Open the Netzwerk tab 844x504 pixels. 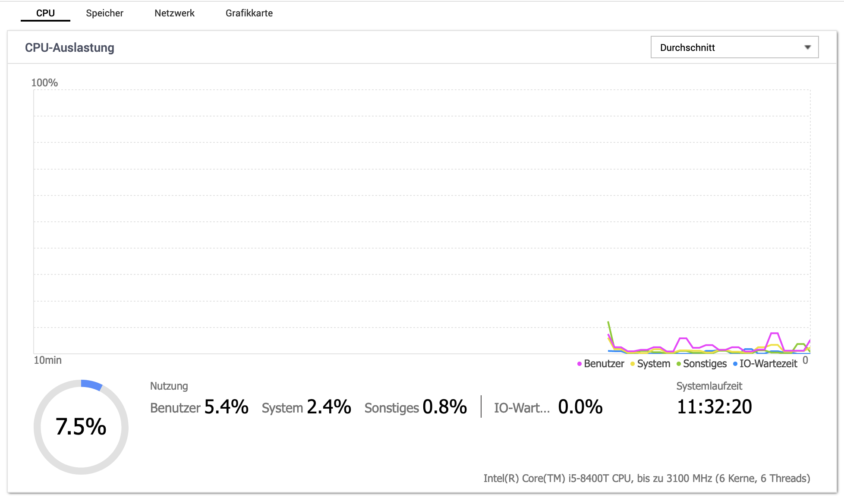tap(174, 13)
